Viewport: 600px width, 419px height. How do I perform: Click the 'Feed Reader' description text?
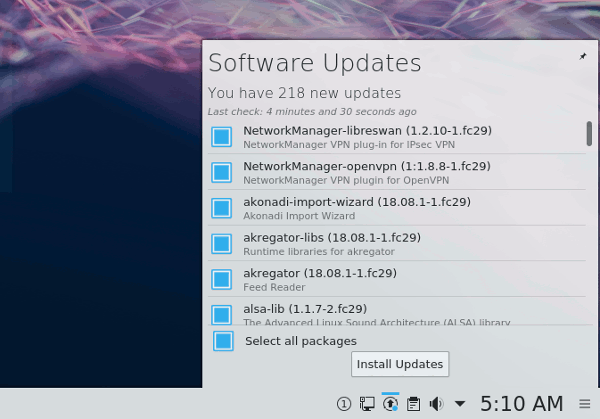(x=274, y=287)
